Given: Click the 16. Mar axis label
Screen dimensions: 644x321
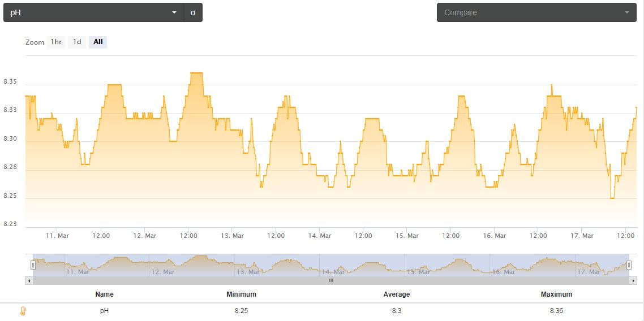Looking at the screenshot, I should point(495,236).
